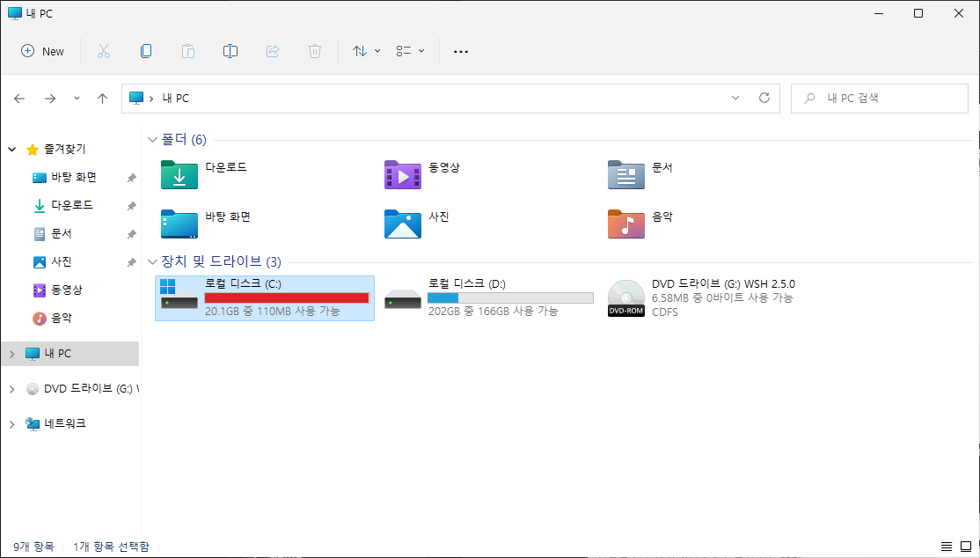
Task: Click the New button in toolbar
Action: [x=42, y=51]
